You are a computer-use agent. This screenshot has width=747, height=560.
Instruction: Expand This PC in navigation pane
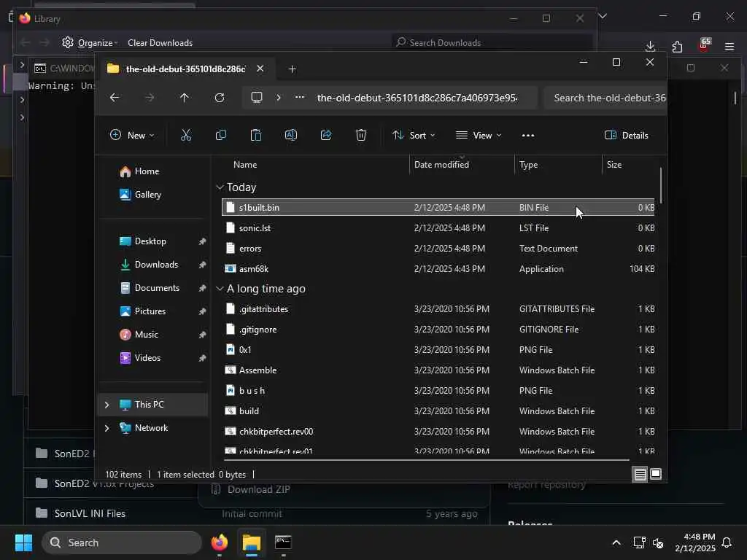pos(107,405)
